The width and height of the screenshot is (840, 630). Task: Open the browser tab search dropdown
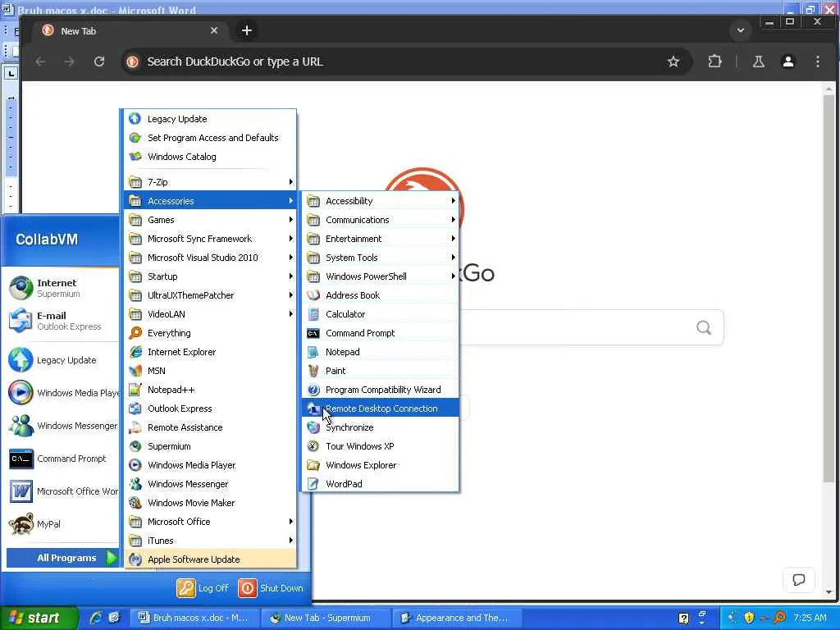[741, 30]
